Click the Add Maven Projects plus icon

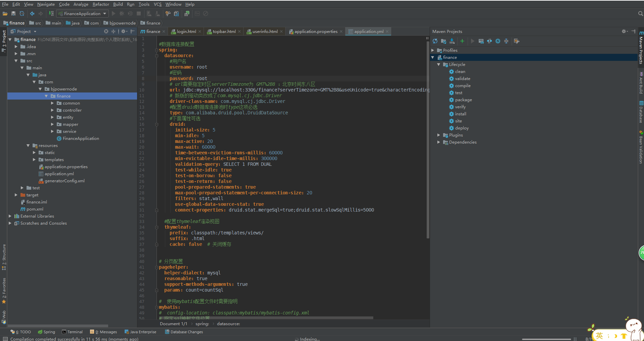tap(462, 41)
